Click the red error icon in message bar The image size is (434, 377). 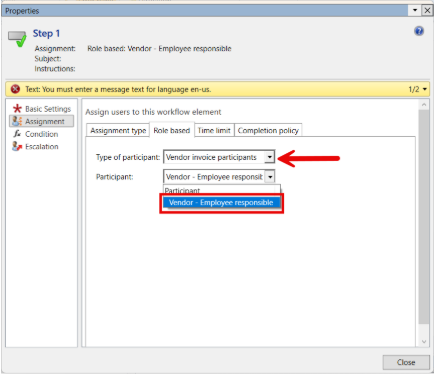(15, 89)
